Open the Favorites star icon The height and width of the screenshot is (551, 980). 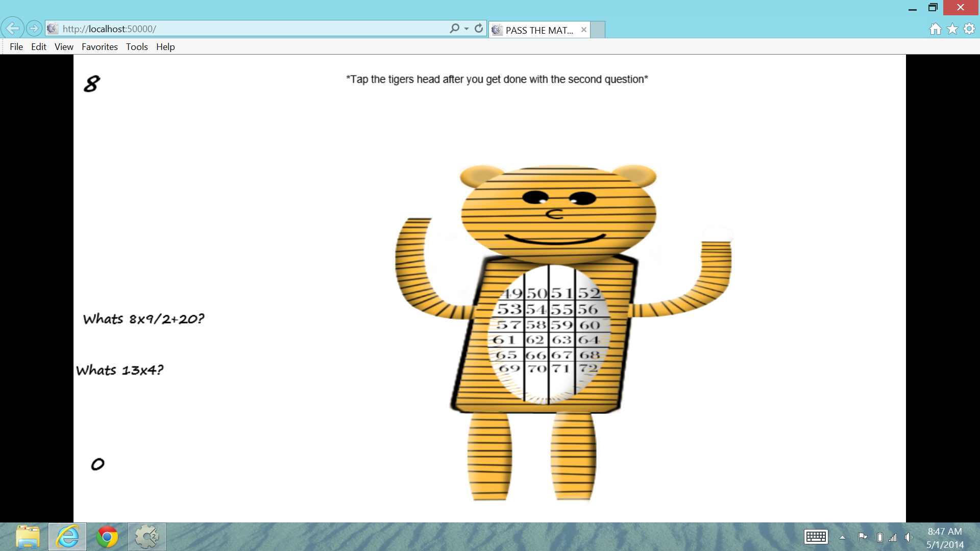click(952, 29)
